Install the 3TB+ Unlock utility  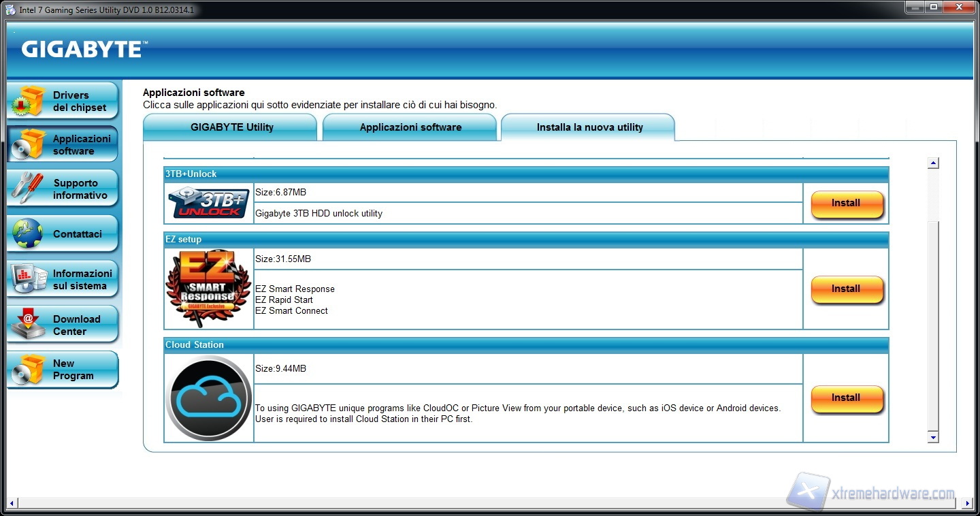tap(847, 204)
